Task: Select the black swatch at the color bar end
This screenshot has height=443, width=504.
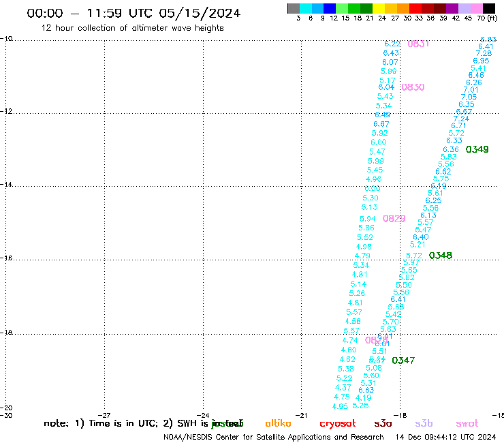Action: tap(488, 8)
